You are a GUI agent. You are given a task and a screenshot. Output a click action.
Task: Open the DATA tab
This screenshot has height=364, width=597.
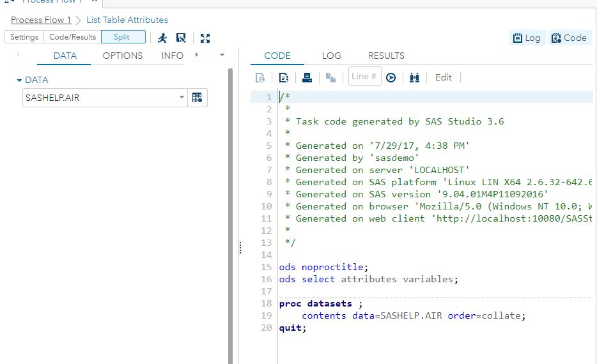click(65, 56)
